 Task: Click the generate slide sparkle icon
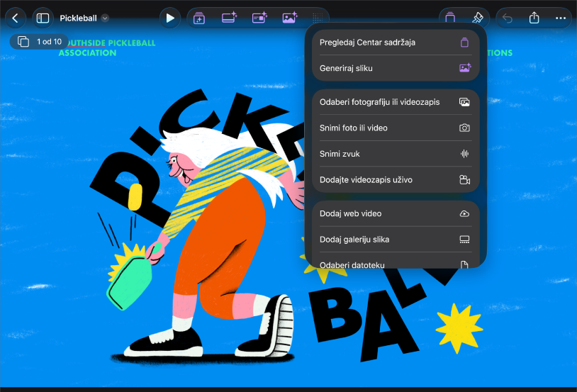(x=229, y=18)
